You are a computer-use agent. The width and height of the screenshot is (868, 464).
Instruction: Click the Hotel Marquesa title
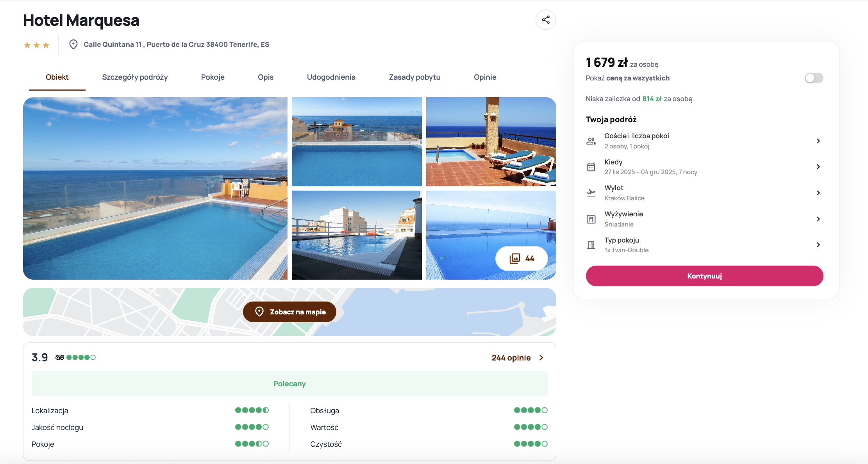pos(81,20)
